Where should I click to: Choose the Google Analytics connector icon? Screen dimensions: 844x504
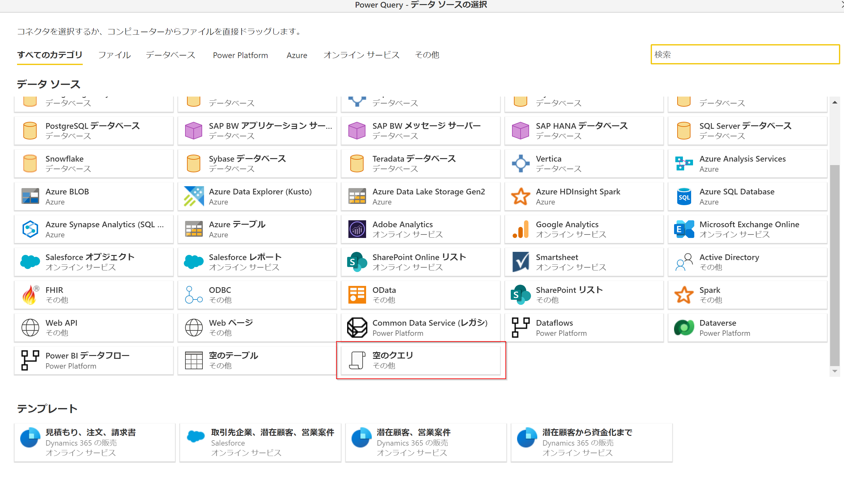[520, 229]
